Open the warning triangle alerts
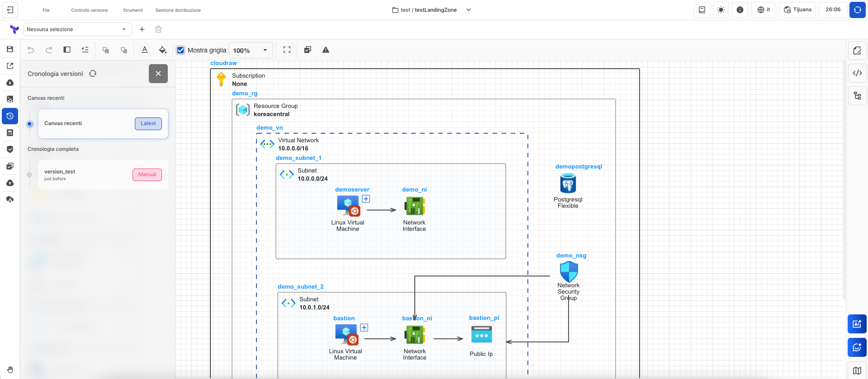Screen dimensions: 868x379 pyautogui.click(x=326, y=50)
